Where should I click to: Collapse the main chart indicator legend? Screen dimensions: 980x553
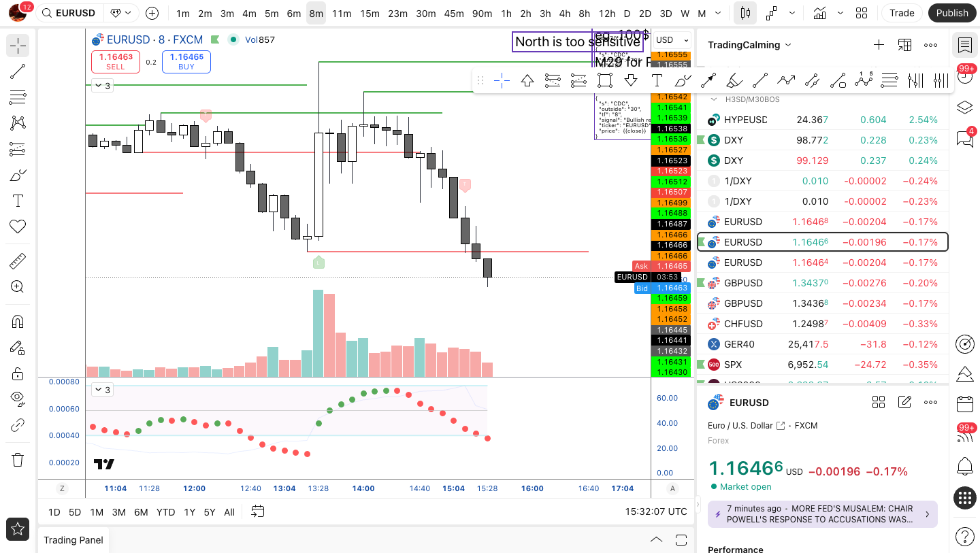click(102, 86)
